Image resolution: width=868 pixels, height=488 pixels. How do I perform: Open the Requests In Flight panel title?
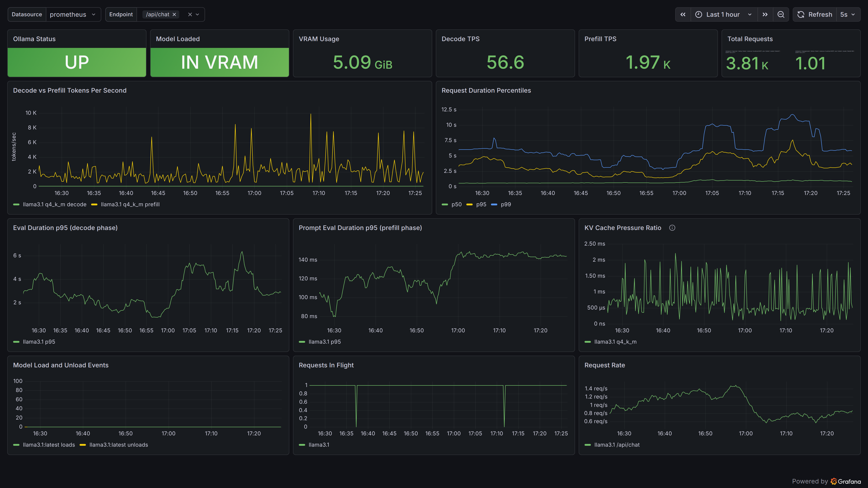(x=326, y=365)
